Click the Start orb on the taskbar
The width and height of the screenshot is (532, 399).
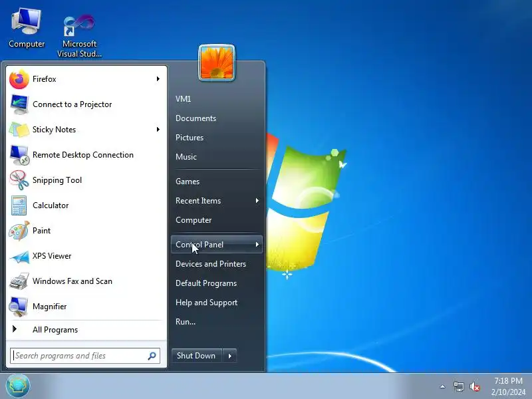(18, 386)
